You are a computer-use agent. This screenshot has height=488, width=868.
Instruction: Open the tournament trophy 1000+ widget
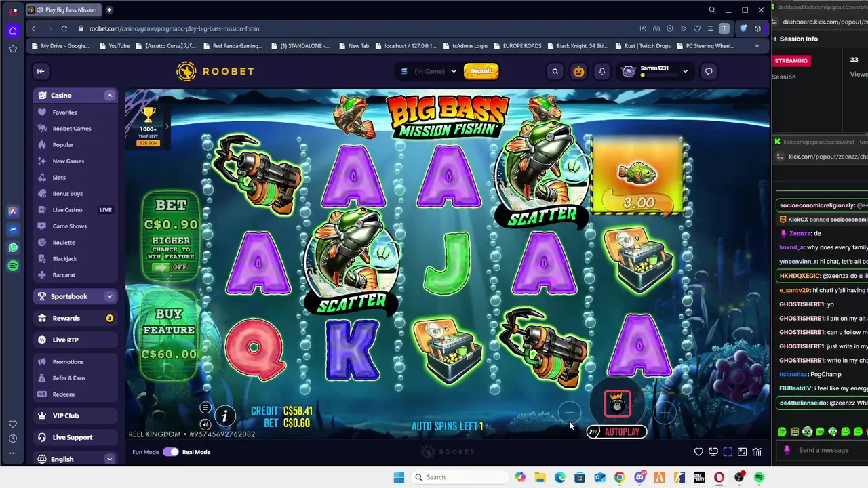coord(148,127)
